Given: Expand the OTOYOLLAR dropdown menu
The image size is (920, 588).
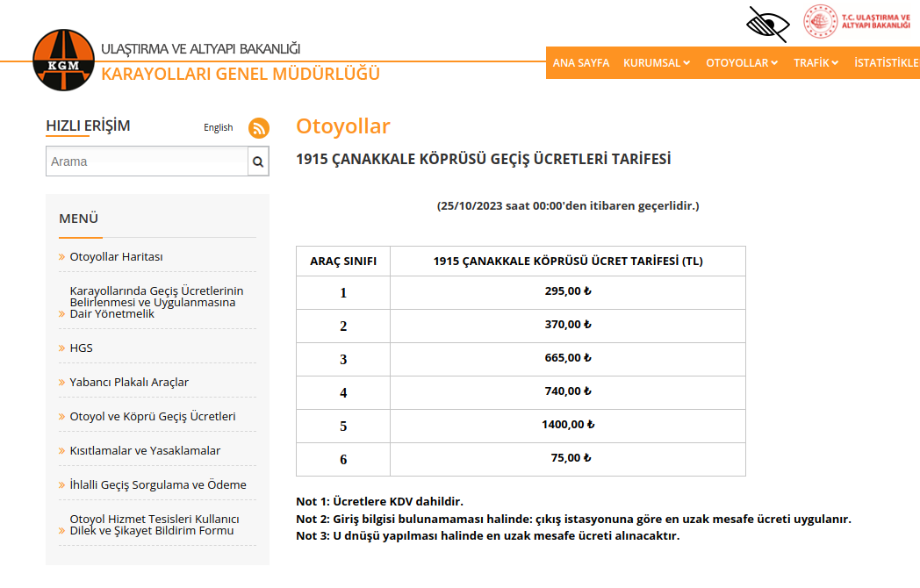Looking at the screenshot, I should coord(742,63).
